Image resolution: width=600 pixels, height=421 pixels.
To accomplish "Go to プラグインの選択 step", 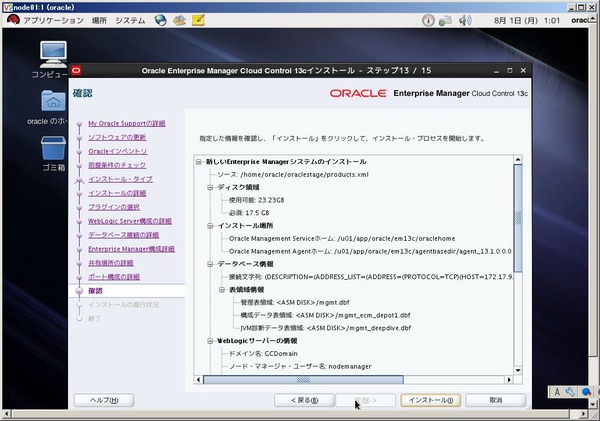I will 114,207.
